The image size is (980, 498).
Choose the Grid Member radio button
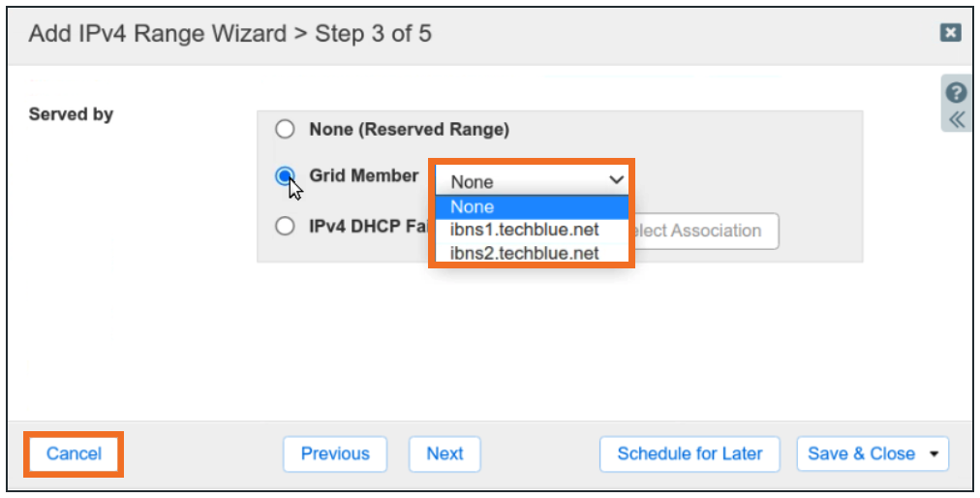pyautogui.click(x=285, y=176)
